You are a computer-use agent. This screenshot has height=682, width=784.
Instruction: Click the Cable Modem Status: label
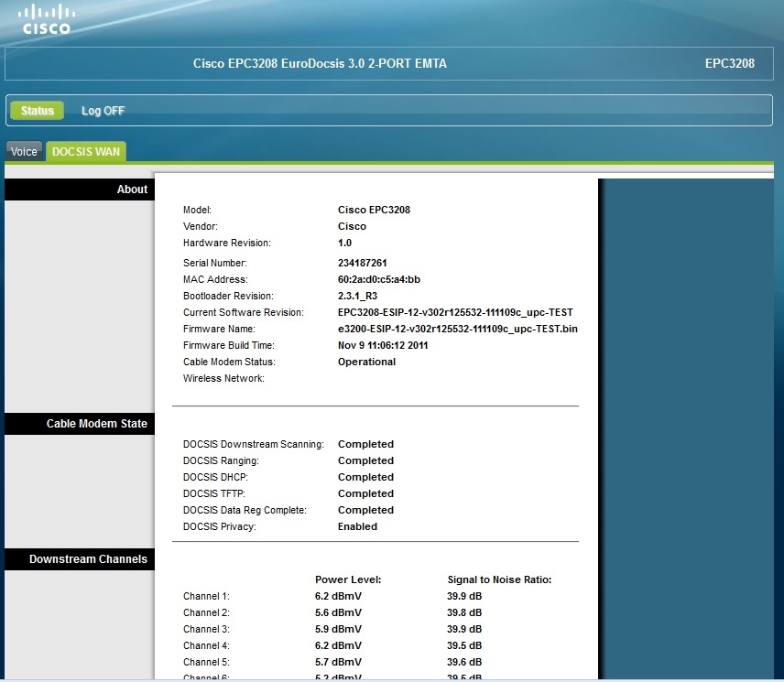tap(229, 362)
